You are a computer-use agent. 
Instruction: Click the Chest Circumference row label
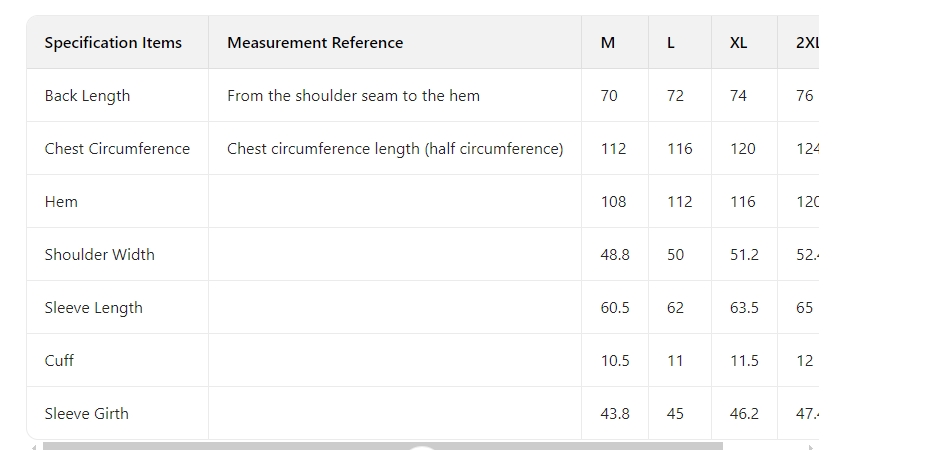pos(117,149)
